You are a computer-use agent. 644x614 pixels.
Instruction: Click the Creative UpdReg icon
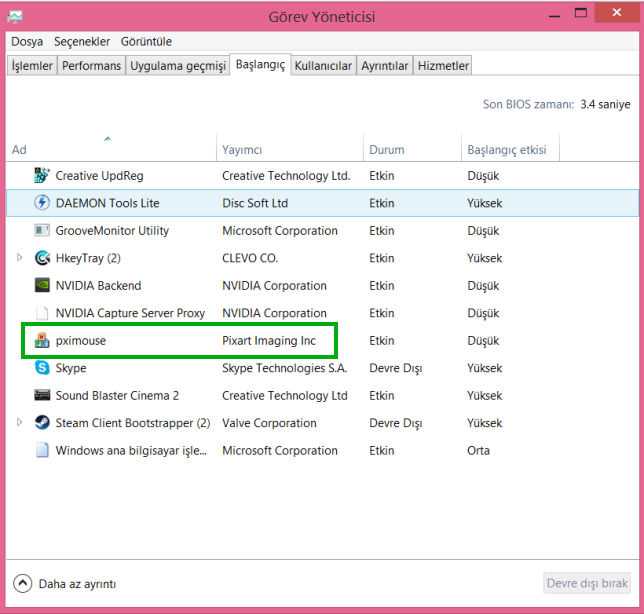(42, 176)
